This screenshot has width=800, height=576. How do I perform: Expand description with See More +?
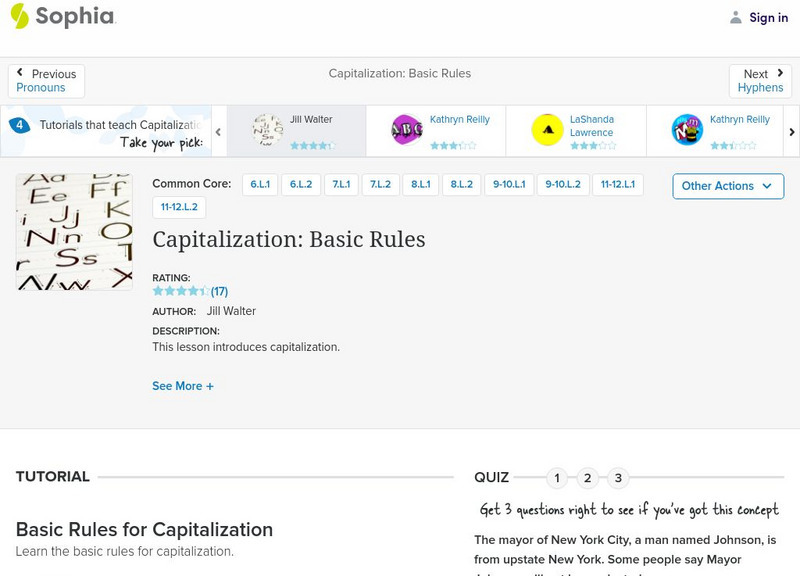coord(183,386)
